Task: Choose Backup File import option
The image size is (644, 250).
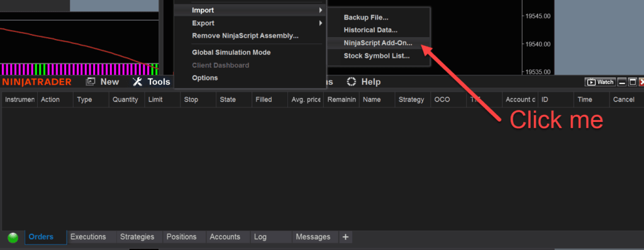Action: click(x=366, y=17)
